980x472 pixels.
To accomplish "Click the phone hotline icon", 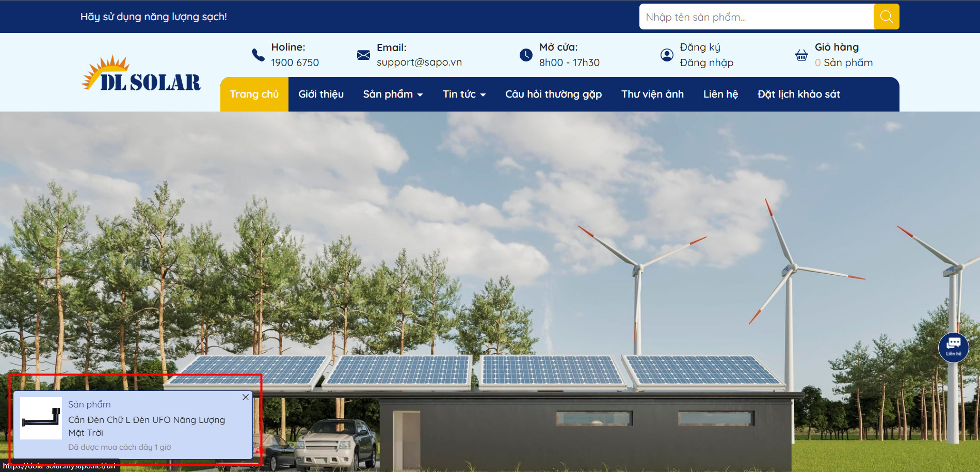I will pos(258,55).
